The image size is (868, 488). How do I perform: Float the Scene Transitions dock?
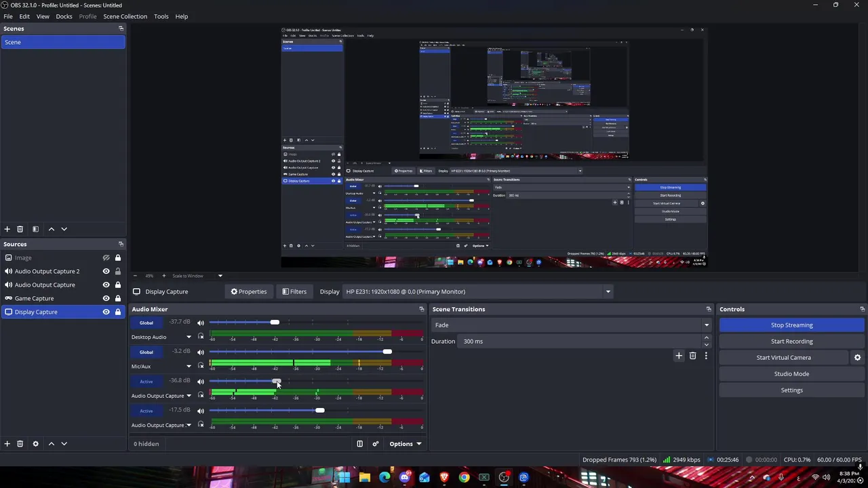tap(709, 309)
